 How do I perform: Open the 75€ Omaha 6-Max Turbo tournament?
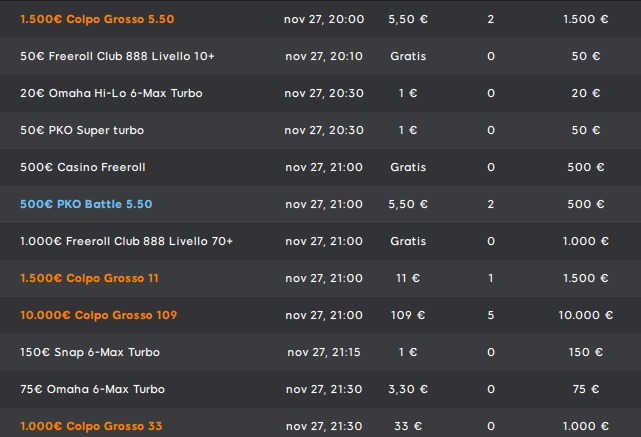click(92, 389)
